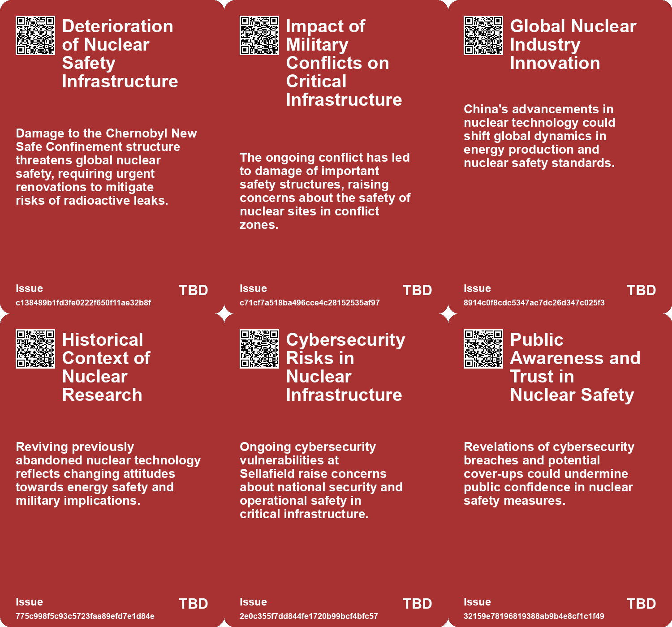Click TBD label on Deterioration of Nuclear Safety card
Screen dimensions: 672x627
tap(193, 290)
